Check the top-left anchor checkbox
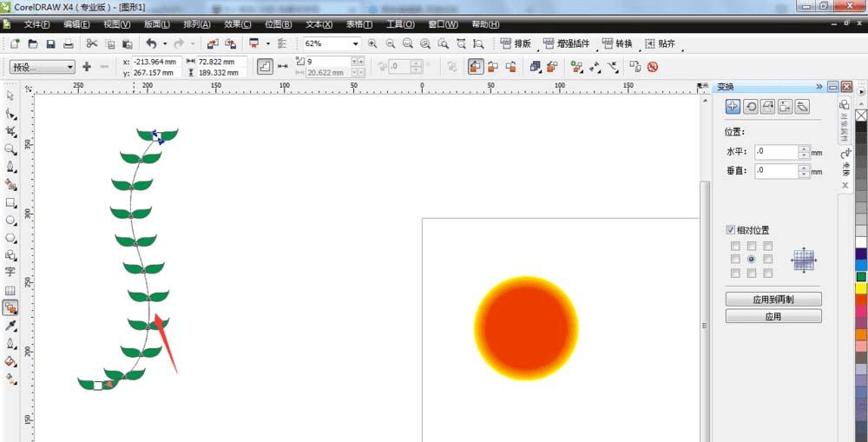 tap(735, 246)
